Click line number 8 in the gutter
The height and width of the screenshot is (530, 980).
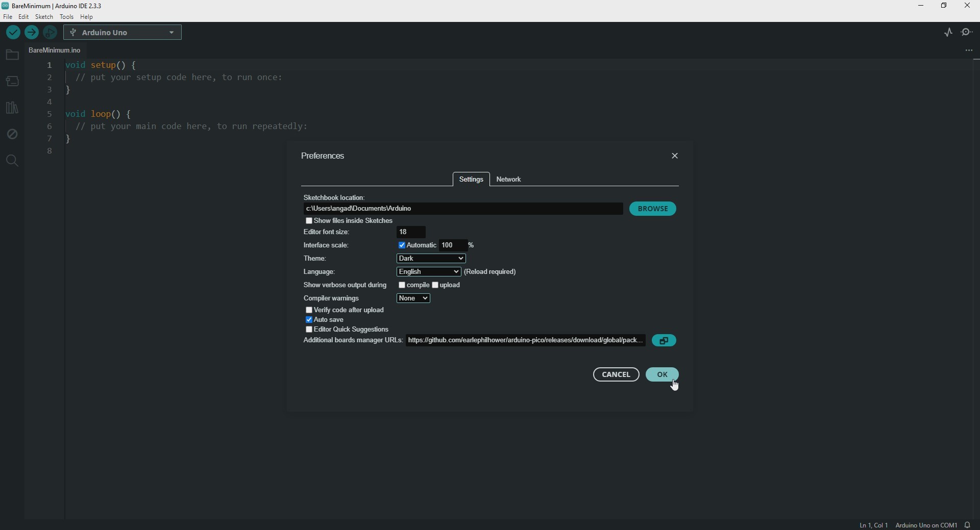coord(50,152)
